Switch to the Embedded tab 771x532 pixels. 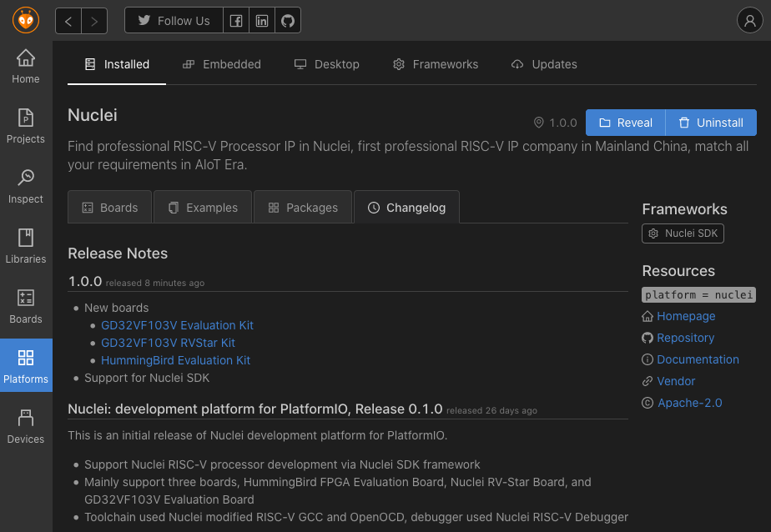(x=222, y=64)
